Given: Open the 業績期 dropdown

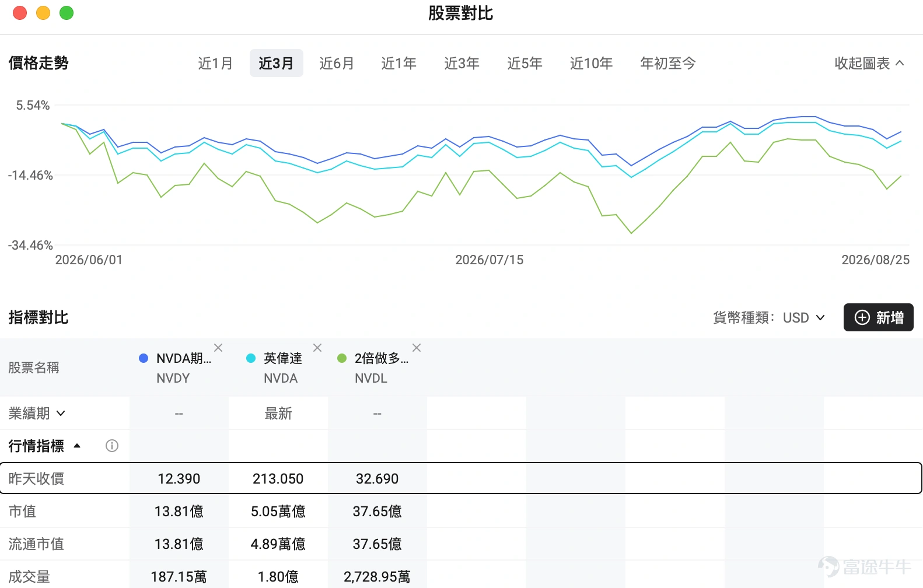Looking at the screenshot, I should [x=37, y=414].
